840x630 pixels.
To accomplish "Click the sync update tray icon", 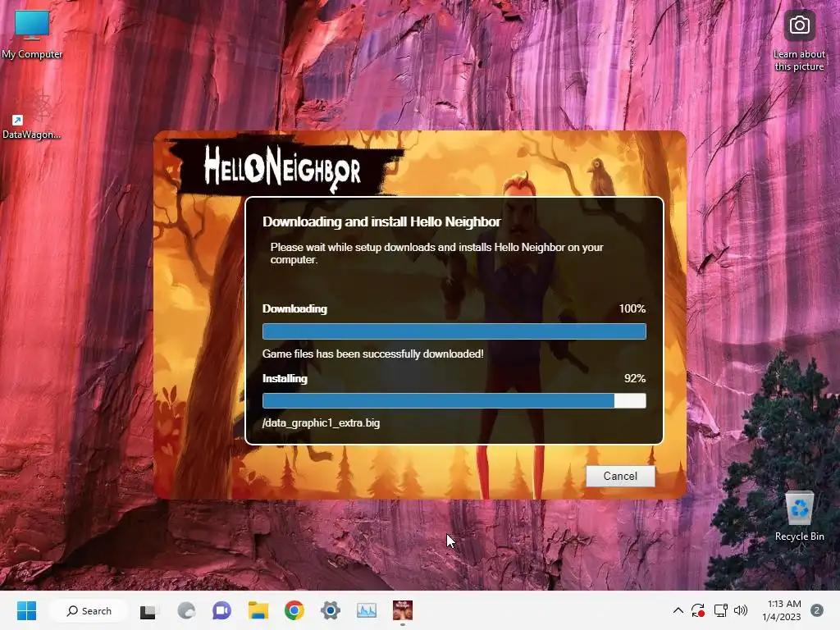I will (698, 610).
